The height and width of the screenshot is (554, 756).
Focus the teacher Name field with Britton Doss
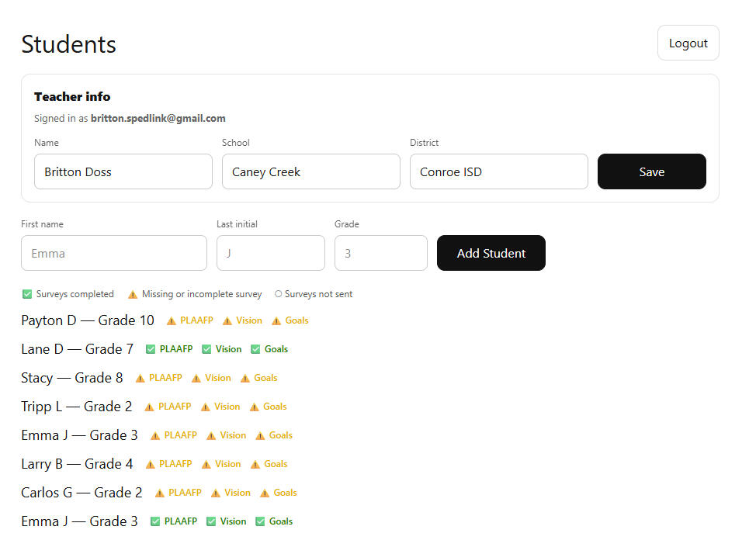[123, 171]
